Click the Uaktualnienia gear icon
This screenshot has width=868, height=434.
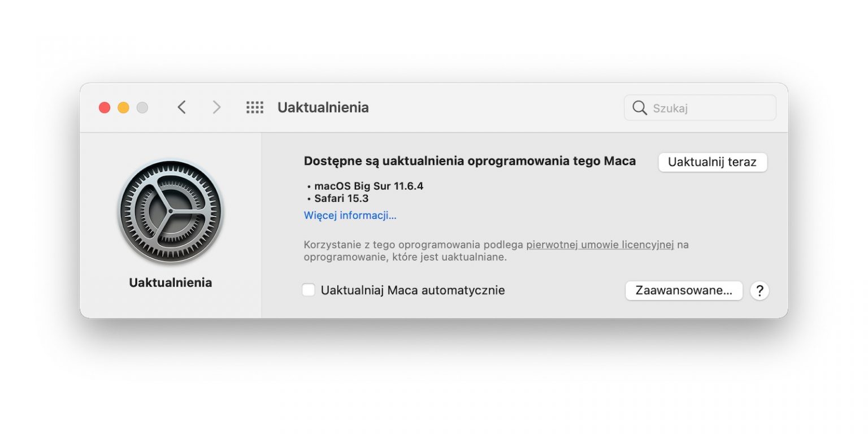point(171,210)
